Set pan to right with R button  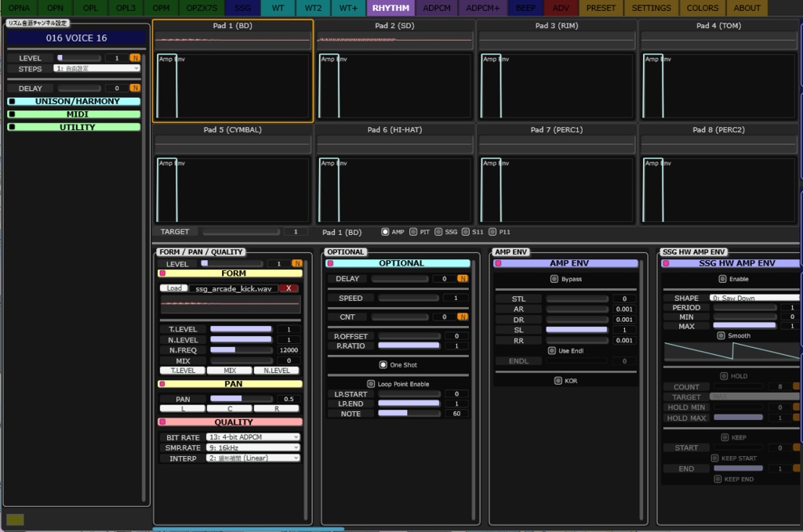pos(277,408)
